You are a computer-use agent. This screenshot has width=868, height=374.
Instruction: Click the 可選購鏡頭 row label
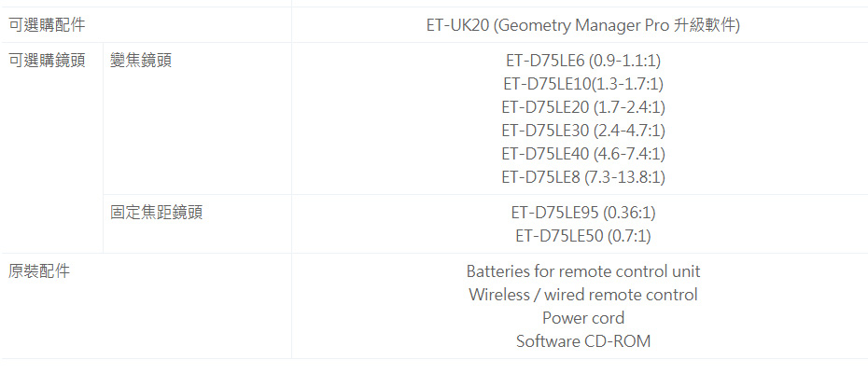[47, 61]
